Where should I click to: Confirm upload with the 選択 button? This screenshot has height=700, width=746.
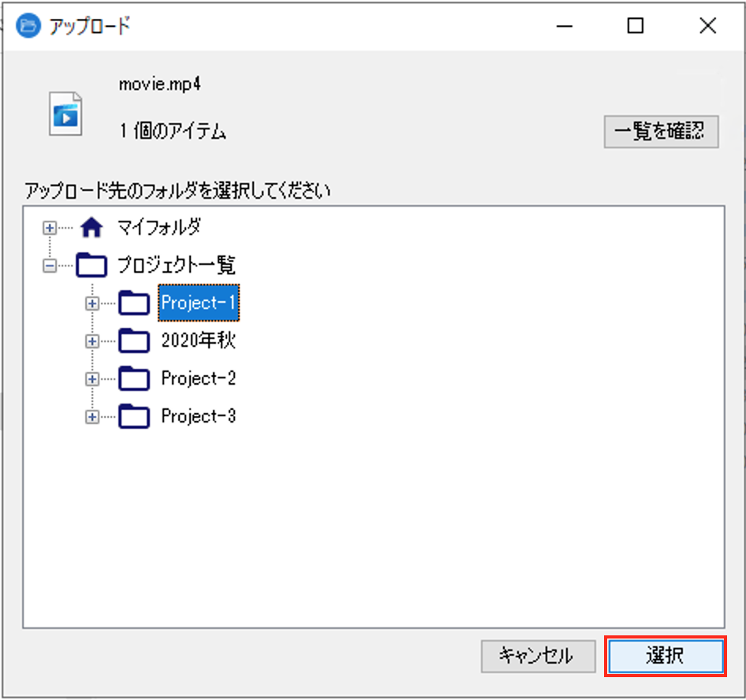(665, 656)
